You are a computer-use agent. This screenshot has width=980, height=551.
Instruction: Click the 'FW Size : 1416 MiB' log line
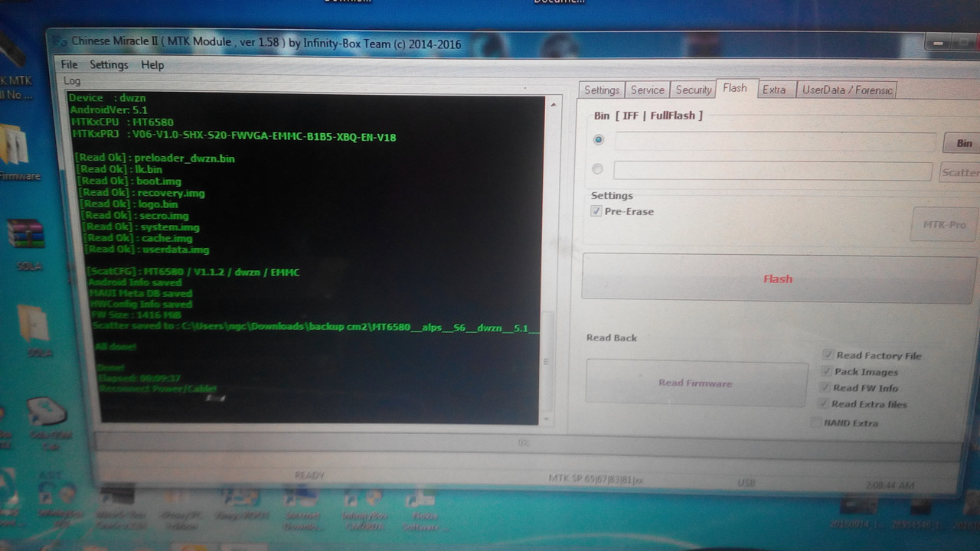point(135,315)
